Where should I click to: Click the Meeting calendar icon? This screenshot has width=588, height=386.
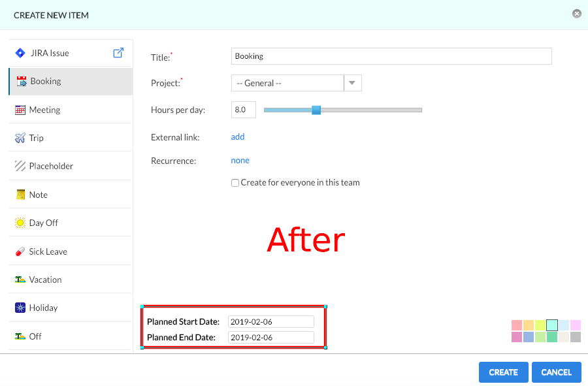(x=20, y=110)
